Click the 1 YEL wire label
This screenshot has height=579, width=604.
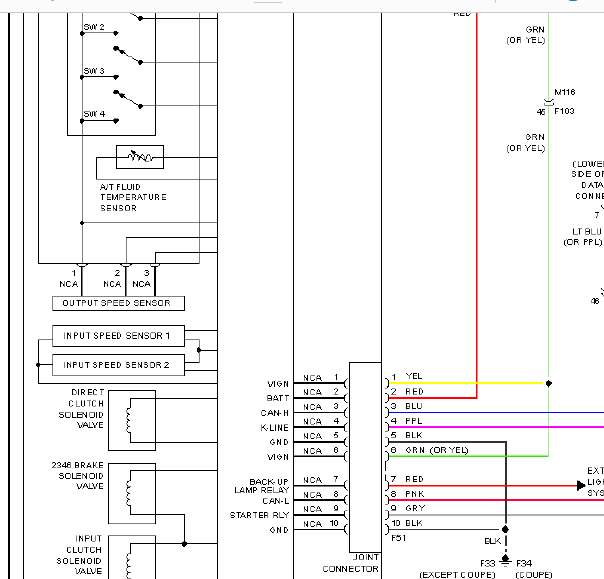click(407, 376)
